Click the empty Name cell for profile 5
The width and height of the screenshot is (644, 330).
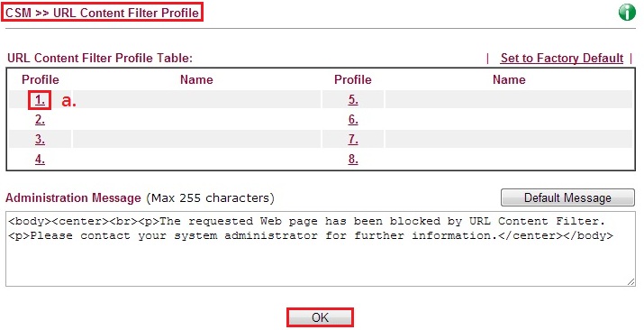(509, 99)
